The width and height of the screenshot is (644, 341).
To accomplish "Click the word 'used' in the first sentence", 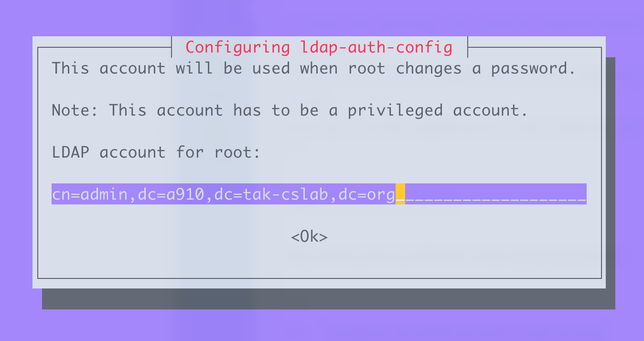I will click(271, 68).
